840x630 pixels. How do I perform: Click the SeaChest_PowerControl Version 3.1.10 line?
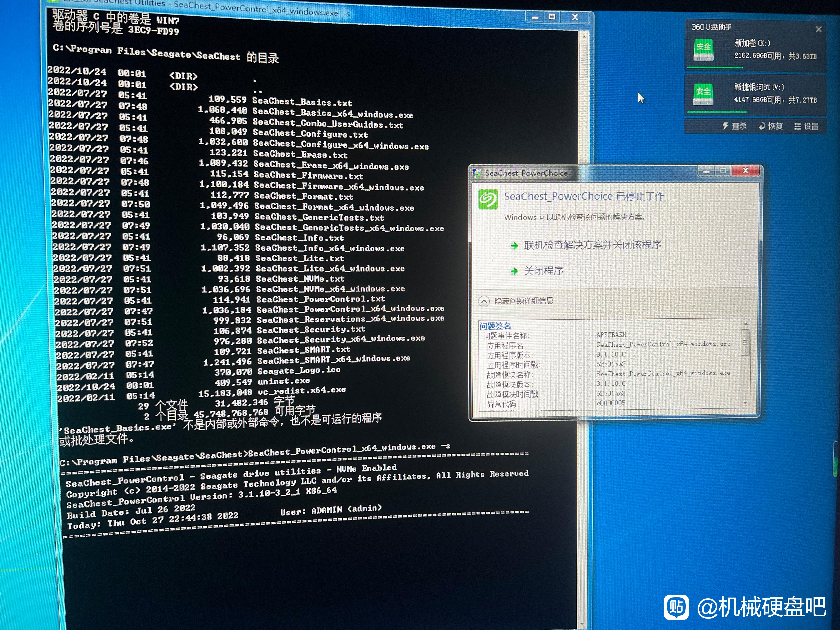click(x=202, y=498)
